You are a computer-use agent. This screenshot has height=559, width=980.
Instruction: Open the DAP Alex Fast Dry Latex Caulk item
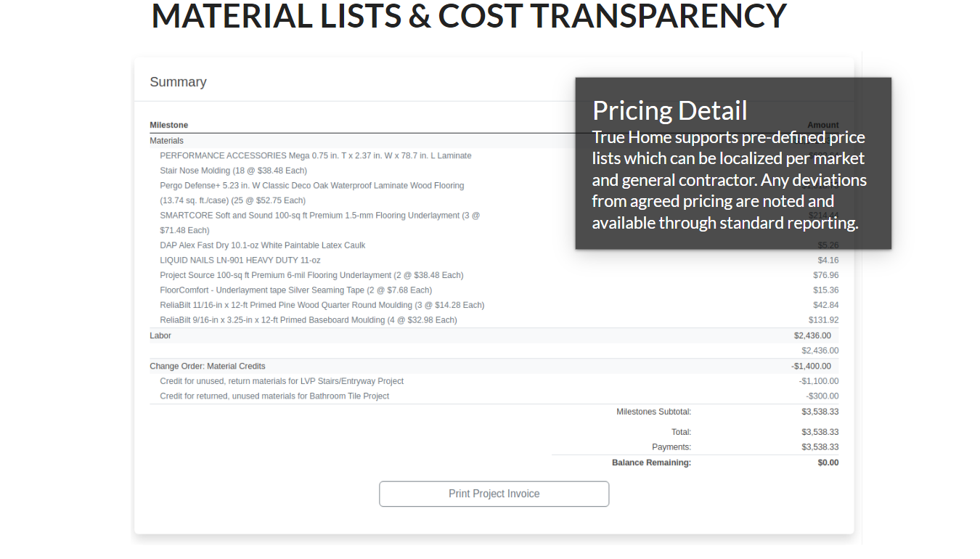(x=262, y=245)
